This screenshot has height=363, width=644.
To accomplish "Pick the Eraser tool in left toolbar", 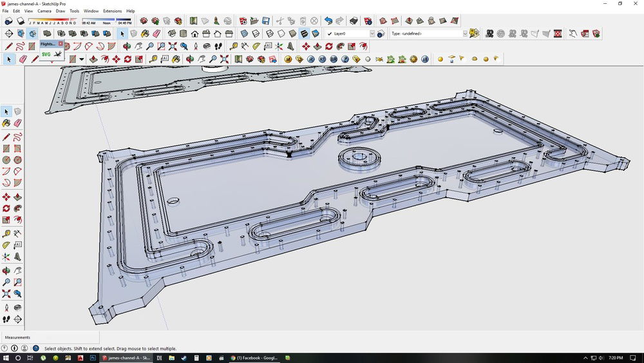I will point(18,123).
